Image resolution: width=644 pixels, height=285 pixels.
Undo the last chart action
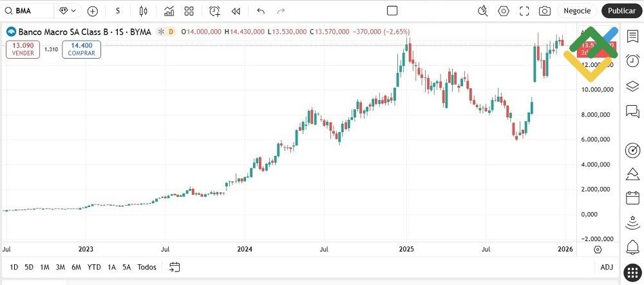(261, 11)
